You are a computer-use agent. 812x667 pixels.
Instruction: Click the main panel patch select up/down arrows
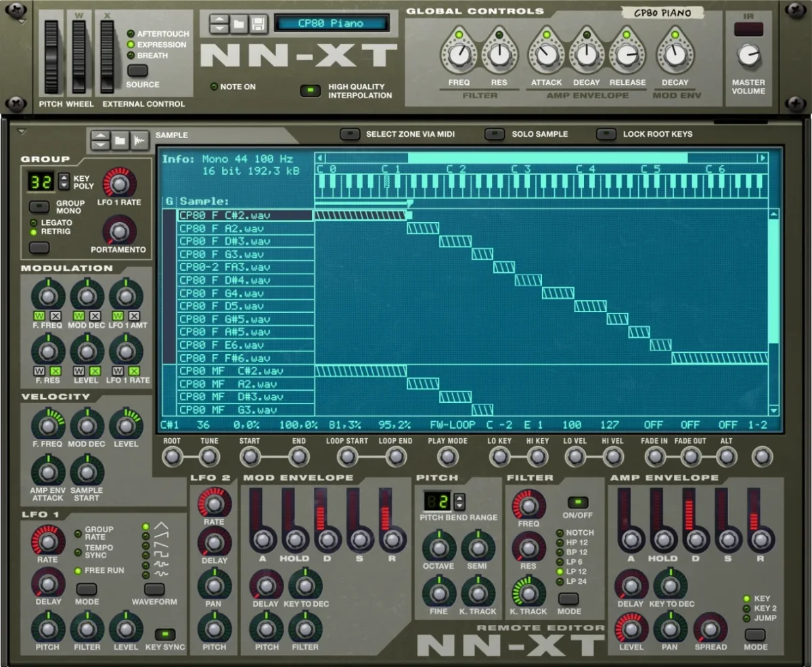(x=219, y=24)
